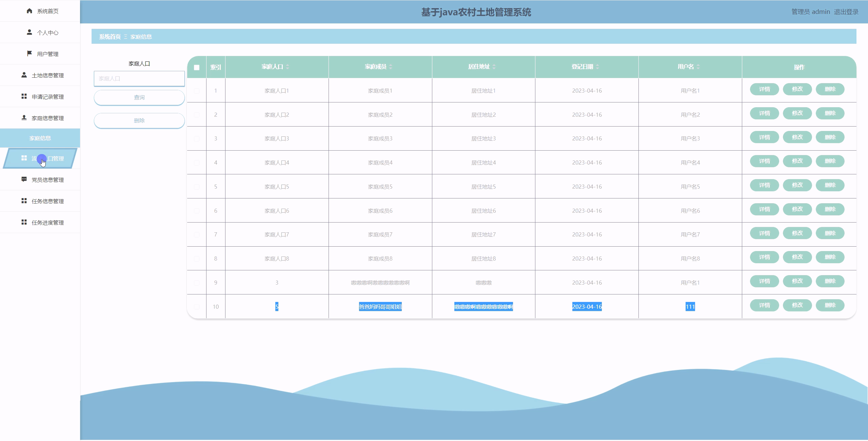
Task: Click the 查询 search button
Action: pos(139,97)
